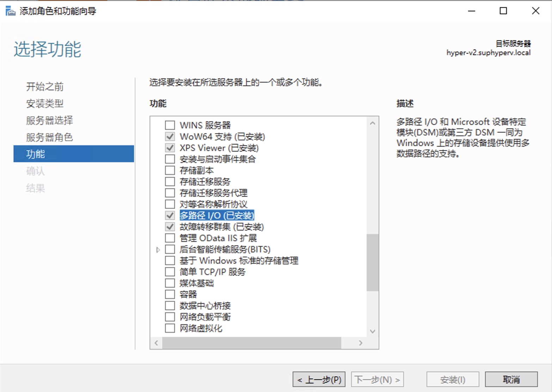The height and width of the screenshot is (392, 552).
Task: Tick the WINS 服务器 checkbox
Action: tap(170, 125)
